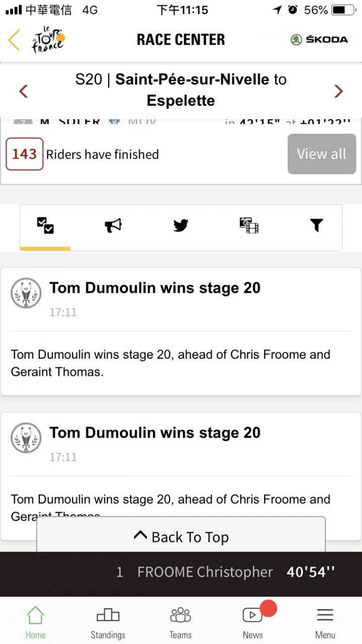Tap the yellow back arrow
The width and height of the screenshot is (362, 644).
click(14, 40)
